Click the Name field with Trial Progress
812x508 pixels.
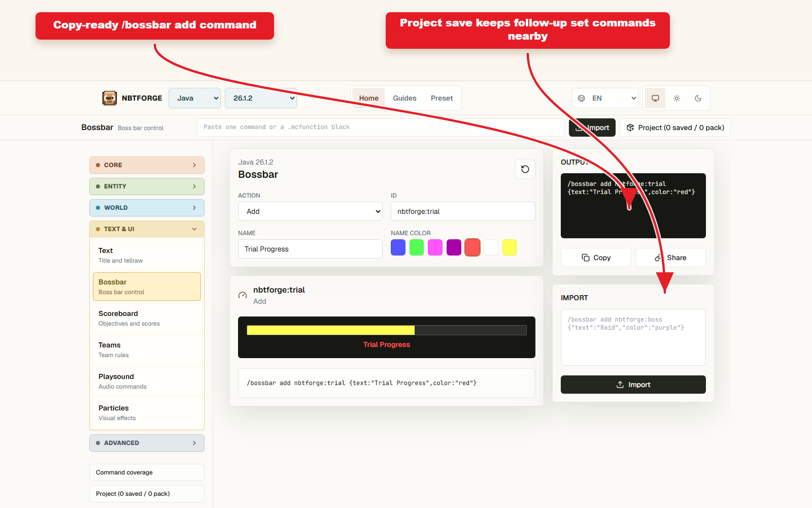pyautogui.click(x=310, y=249)
